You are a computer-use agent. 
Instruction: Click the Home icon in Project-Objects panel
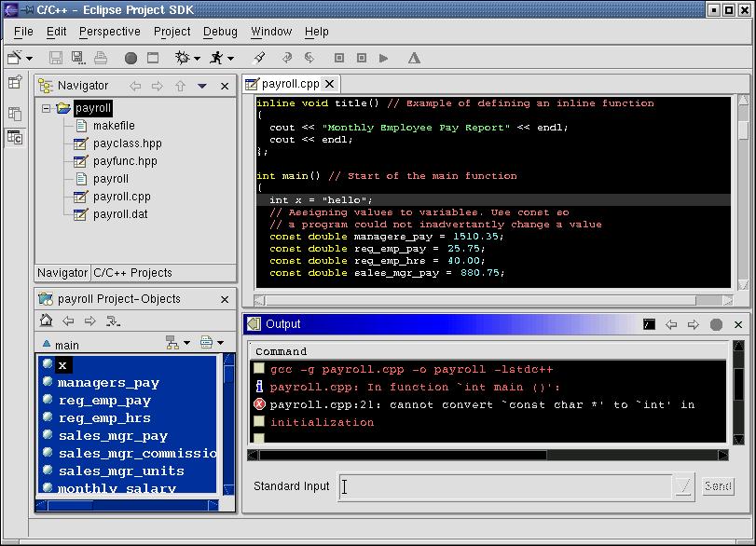(x=46, y=321)
